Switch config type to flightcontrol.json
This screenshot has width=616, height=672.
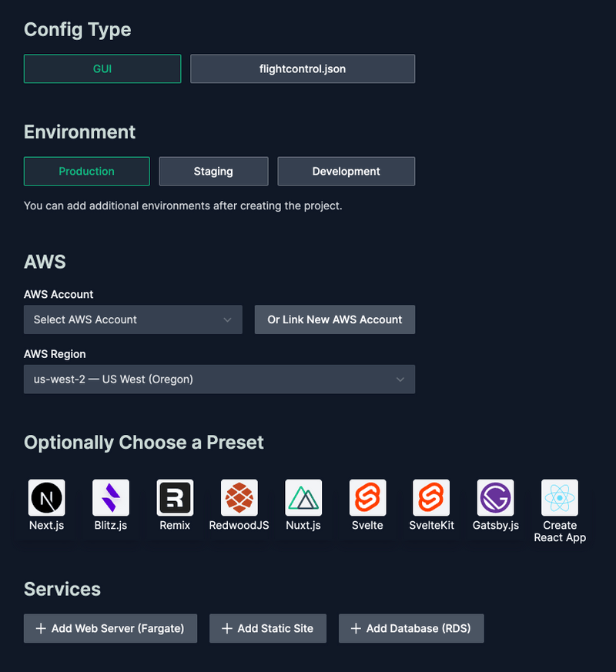(x=302, y=69)
